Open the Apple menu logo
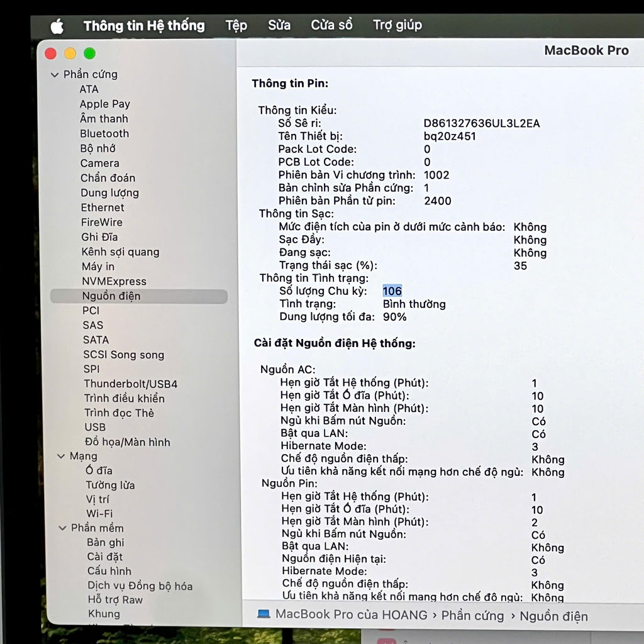 [57, 26]
